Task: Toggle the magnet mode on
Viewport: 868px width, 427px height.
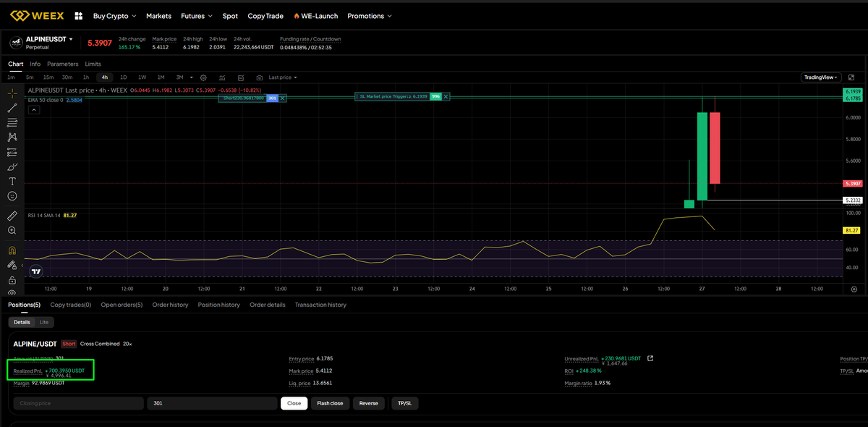Action: [12, 250]
